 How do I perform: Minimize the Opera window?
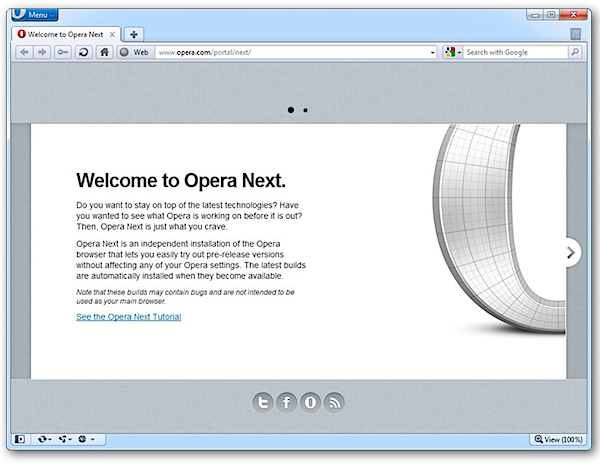pos(535,15)
